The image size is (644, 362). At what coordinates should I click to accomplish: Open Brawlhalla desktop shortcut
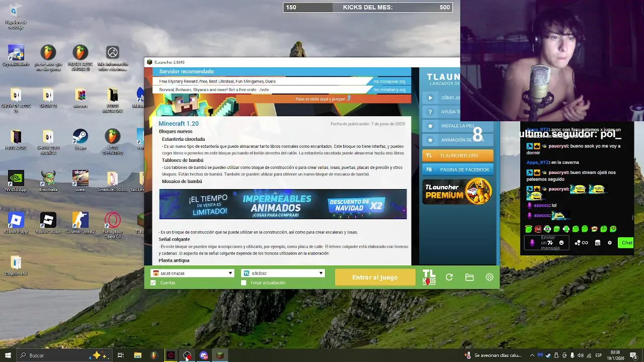(48, 182)
